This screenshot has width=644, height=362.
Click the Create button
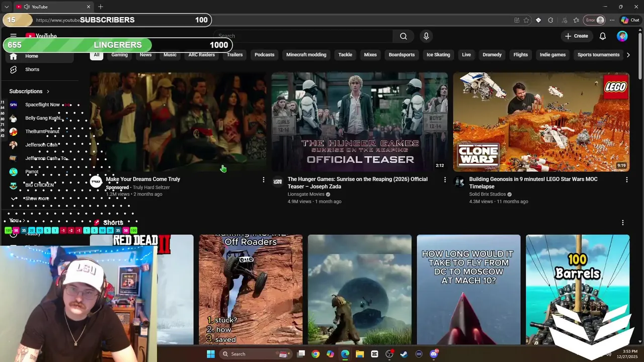click(576, 36)
